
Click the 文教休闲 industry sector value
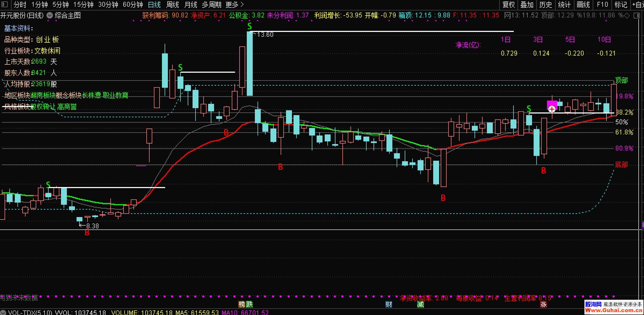pyautogui.click(x=47, y=51)
